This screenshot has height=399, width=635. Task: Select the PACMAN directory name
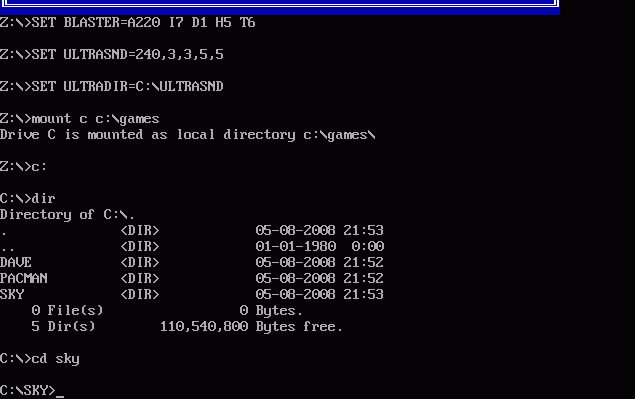[23, 278]
